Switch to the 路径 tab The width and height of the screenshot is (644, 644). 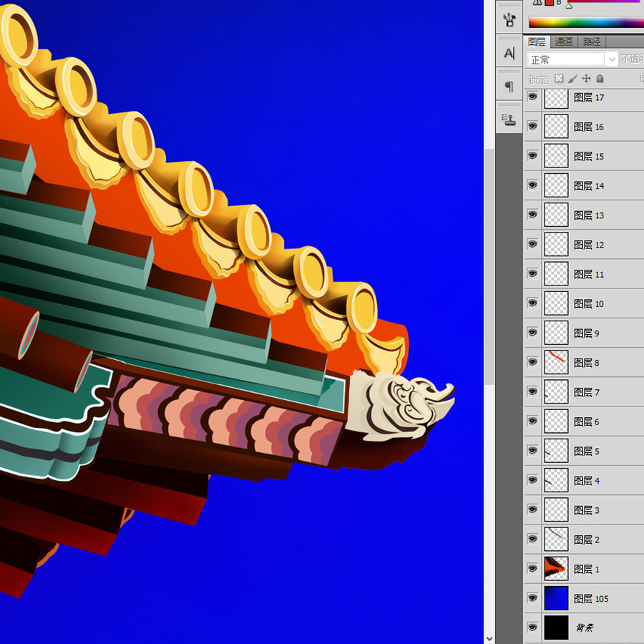pos(592,42)
